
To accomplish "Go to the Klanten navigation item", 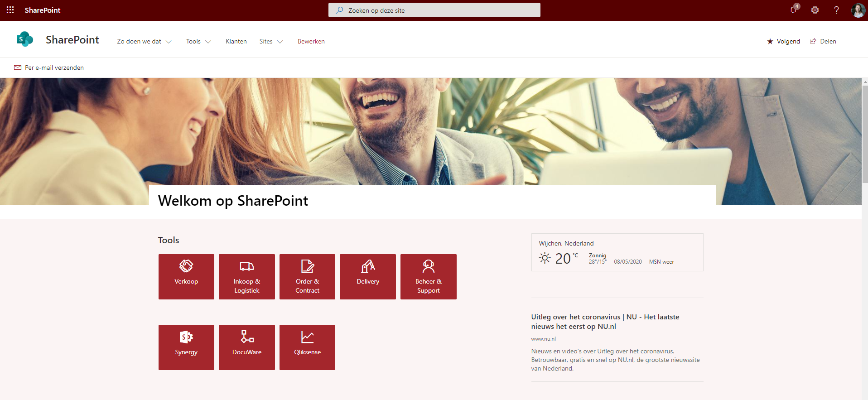I will (236, 41).
